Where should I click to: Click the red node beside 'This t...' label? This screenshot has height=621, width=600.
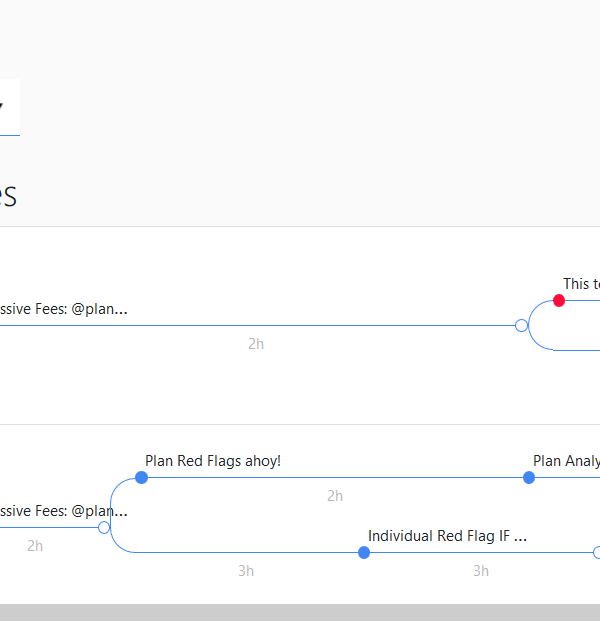pos(559,300)
